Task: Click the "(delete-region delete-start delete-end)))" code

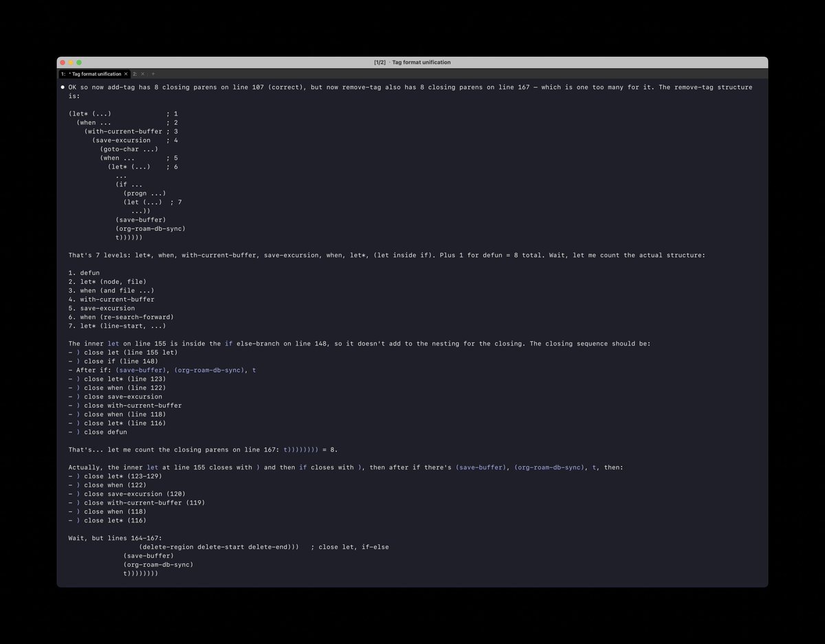Action: pyautogui.click(x=219, y=547)
